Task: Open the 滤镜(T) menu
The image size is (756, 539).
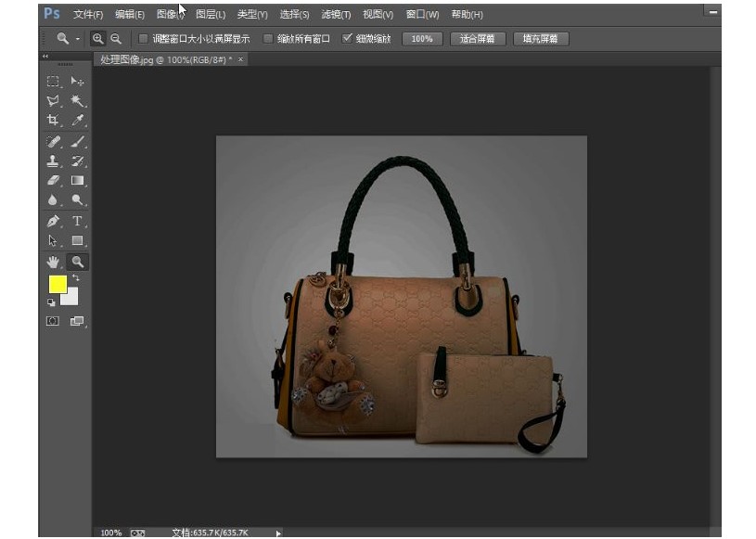Action: coord(336,15)
